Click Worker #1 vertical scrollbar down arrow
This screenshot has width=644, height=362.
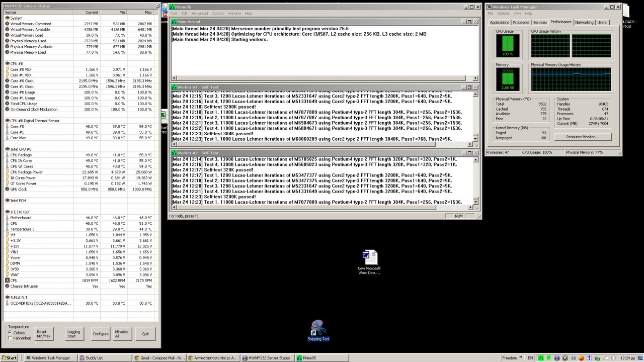[x=475, y=138]
